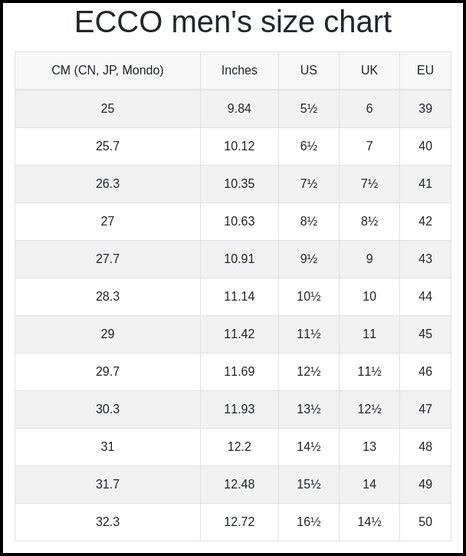Image resolution: width=466 pixels, height=556 pixels.
Task: Select UK size 14 cell
Action: [x=369, y=484]
